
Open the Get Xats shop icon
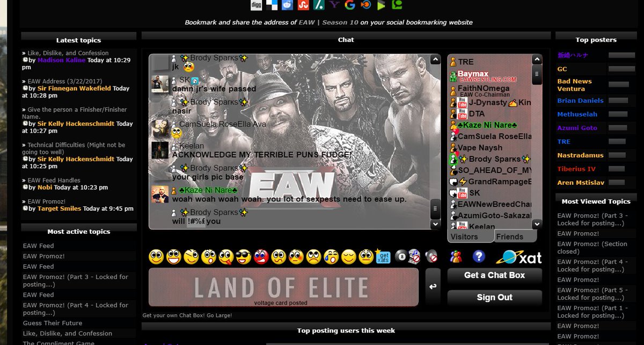coord(383,257)
